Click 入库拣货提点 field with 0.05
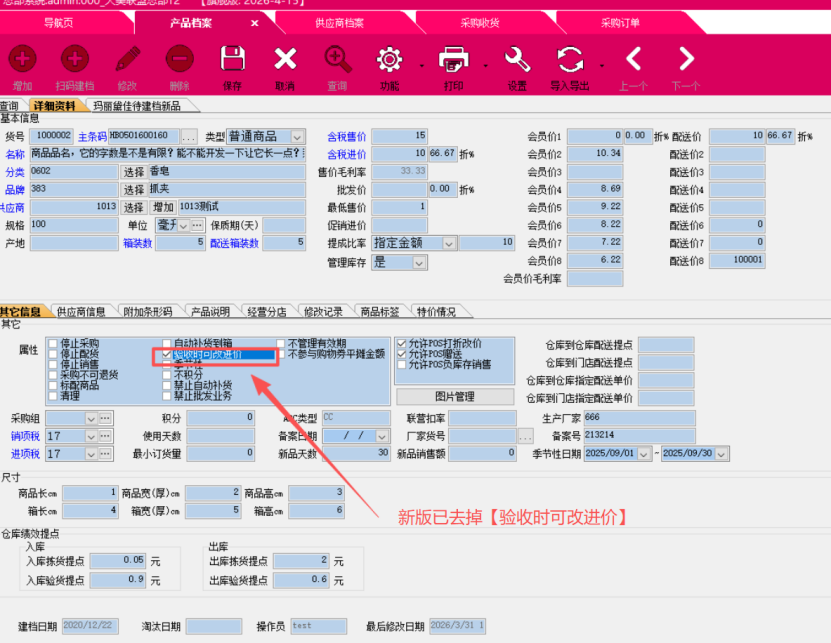Image resolution: width=831 pixels, height=643 pixels. [118, 561]
